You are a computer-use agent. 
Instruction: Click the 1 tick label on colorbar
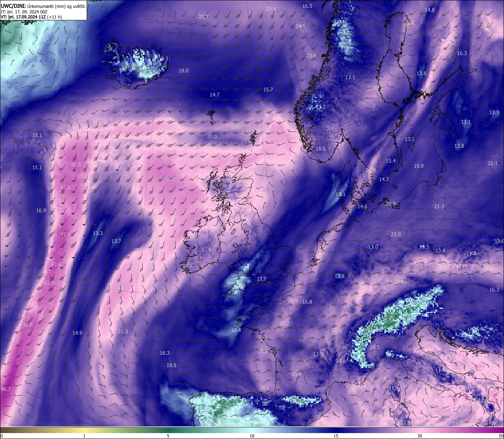84,435
